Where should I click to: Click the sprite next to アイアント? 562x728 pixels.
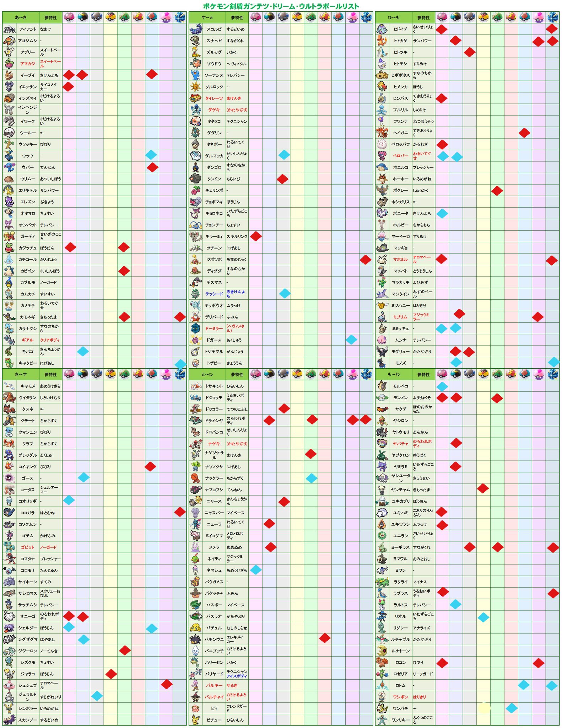[9, 29]
